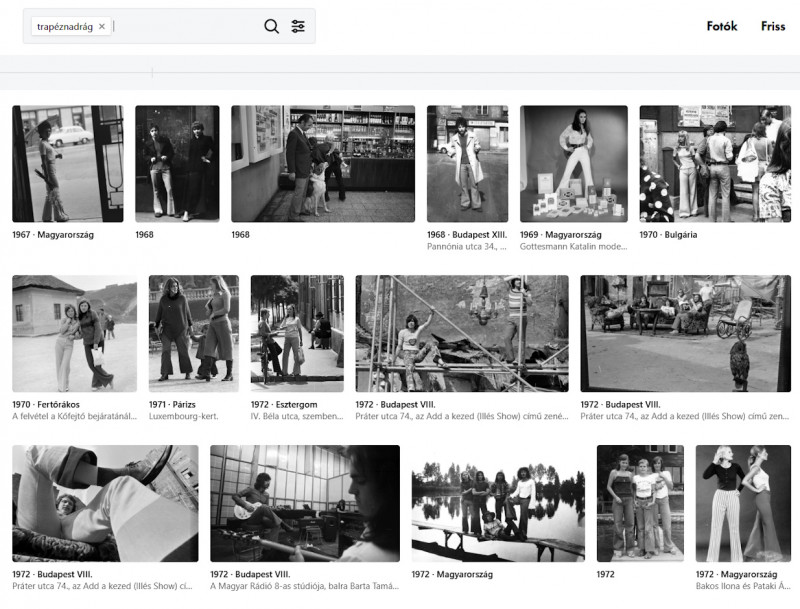This screenshot has width=800, height=609.
Task: Click the 'A felvétel a Kőfejtő' description
Action: pos(74,416)
